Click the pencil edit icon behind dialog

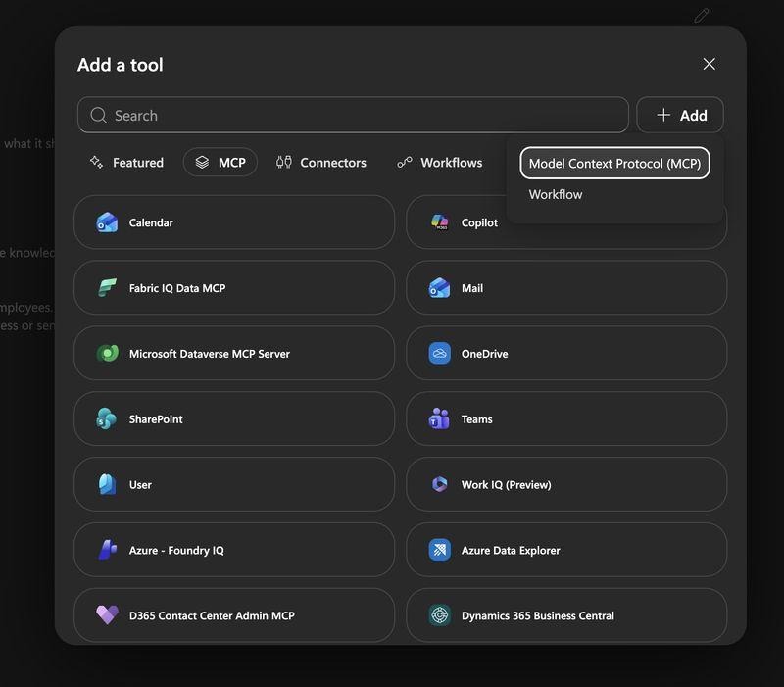[x=702, y=16]
